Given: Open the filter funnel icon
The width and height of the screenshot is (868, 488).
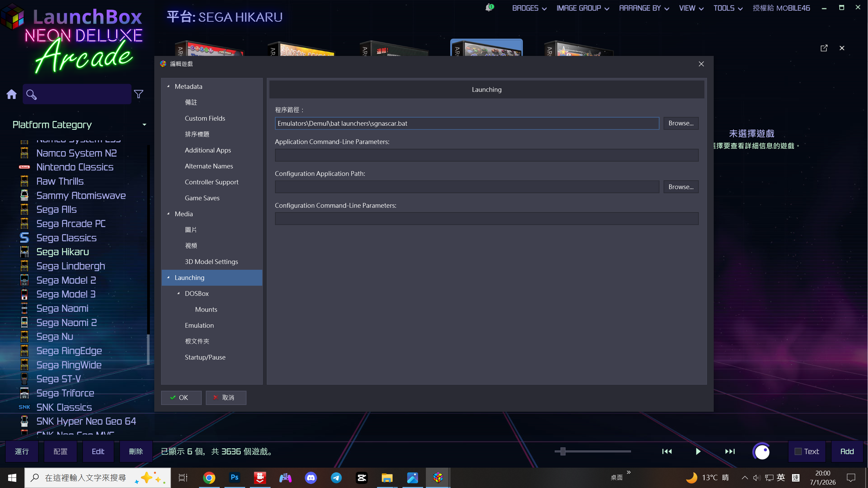Looking at the screenshot, I should [138, 94].
